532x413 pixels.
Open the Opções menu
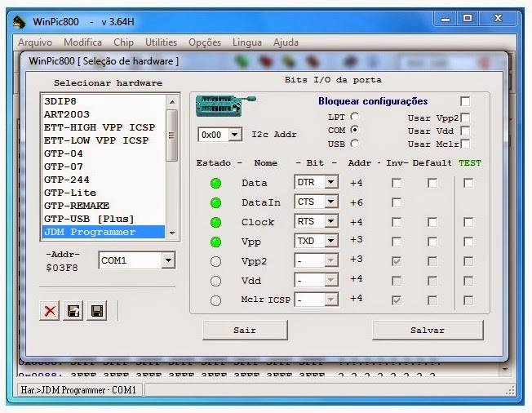pyautogui.click(x=205, y=42)
